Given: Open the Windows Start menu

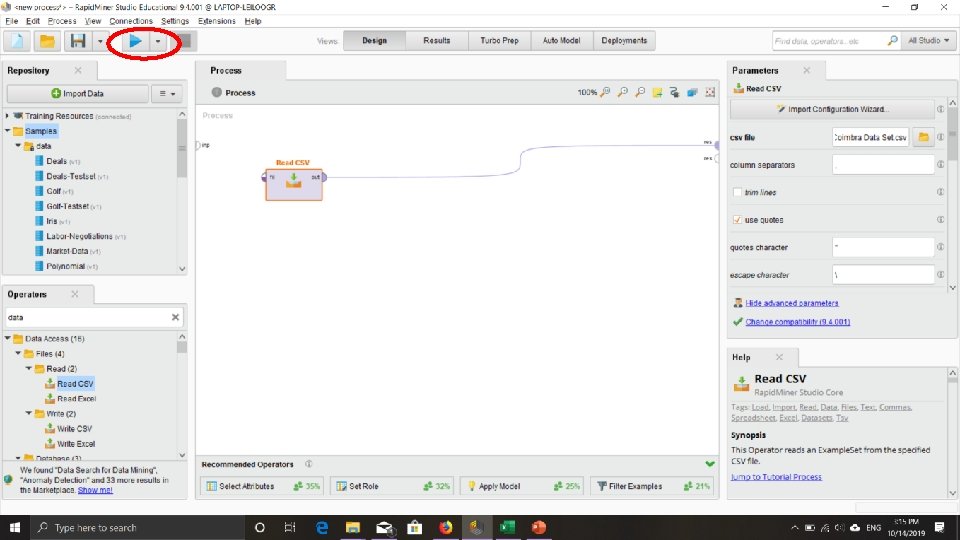Looking at the screenshot, I should (x=15, y=527).
